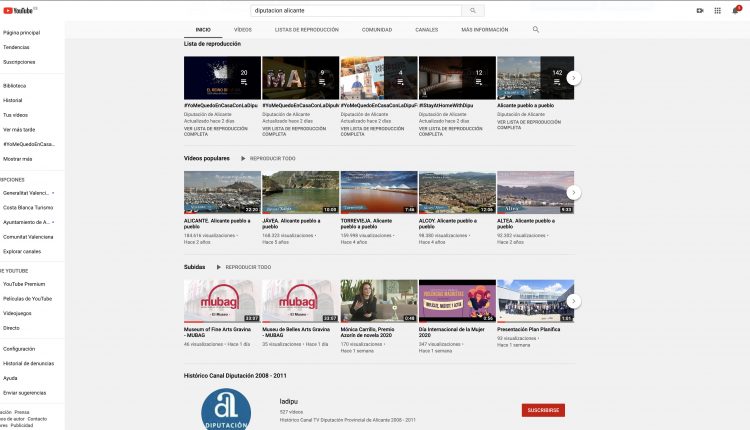Click the YouTube logo
Viewport: 750px width, 430px height.
coord(17,10)
